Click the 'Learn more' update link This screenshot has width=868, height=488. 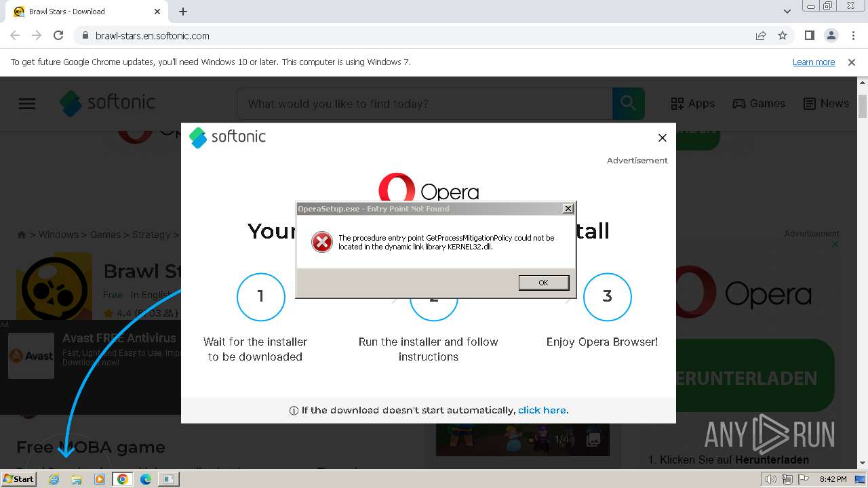(814, 62)
